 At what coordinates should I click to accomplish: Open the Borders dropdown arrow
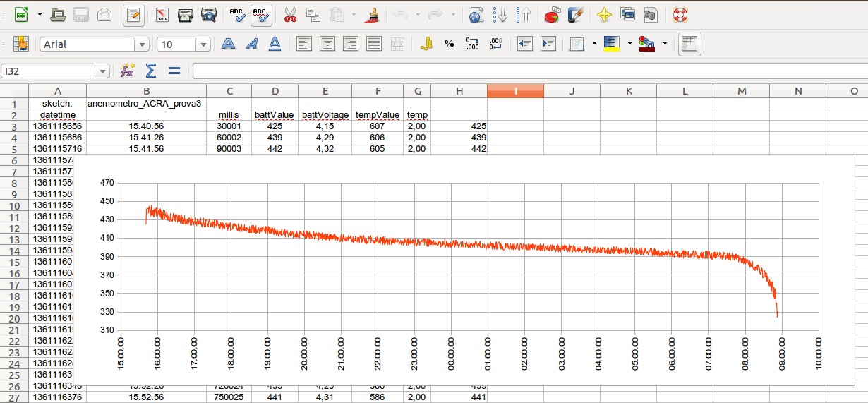(594, 44)
